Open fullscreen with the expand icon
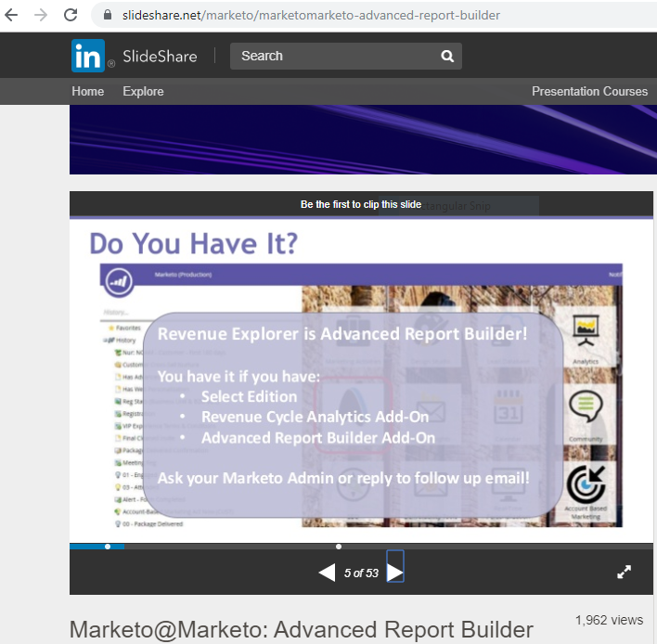Image resolution: width=657 pixels, height=644 pixels. (x=624, y=572)
